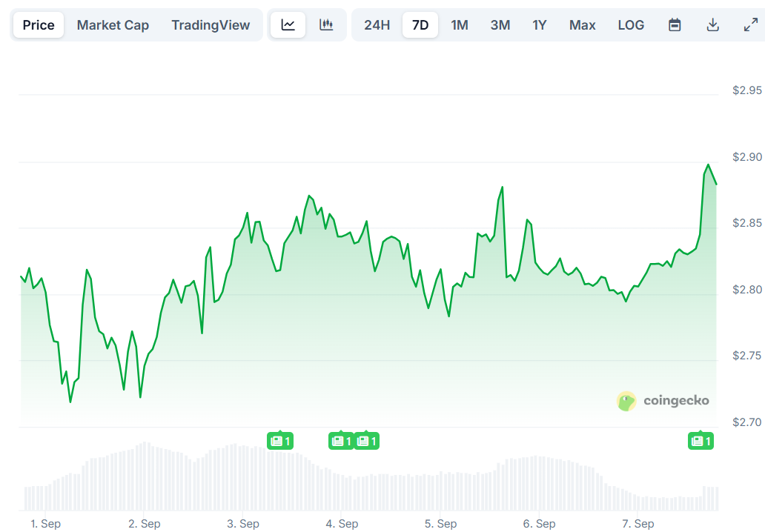Image resolution: width=765 pixels, height=532 pixels.
Task: Switch to the TradingView tab
Action: pos(211,25)
